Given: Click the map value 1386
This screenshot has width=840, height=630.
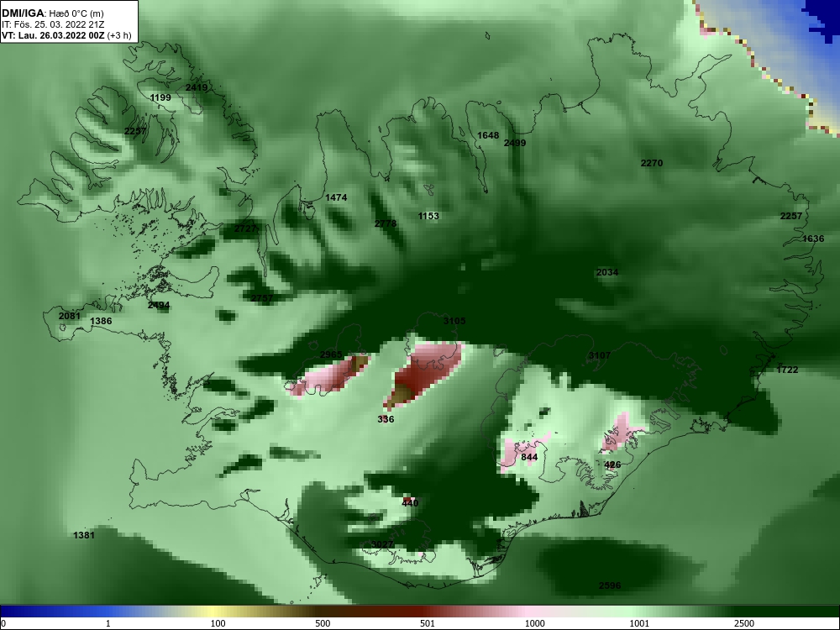Looking at the screenshot, I should click(x=101, y=322).
